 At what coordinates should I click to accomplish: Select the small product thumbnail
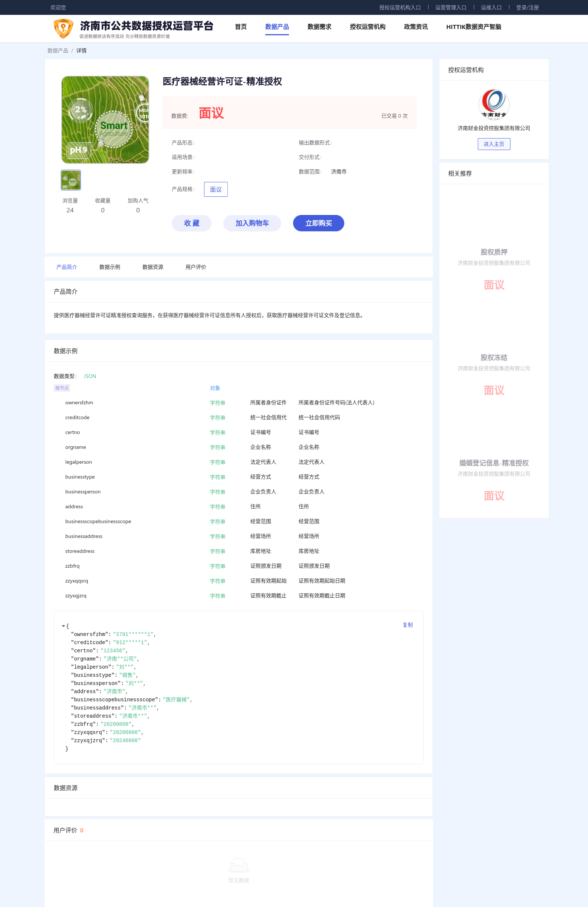point(71,180)
